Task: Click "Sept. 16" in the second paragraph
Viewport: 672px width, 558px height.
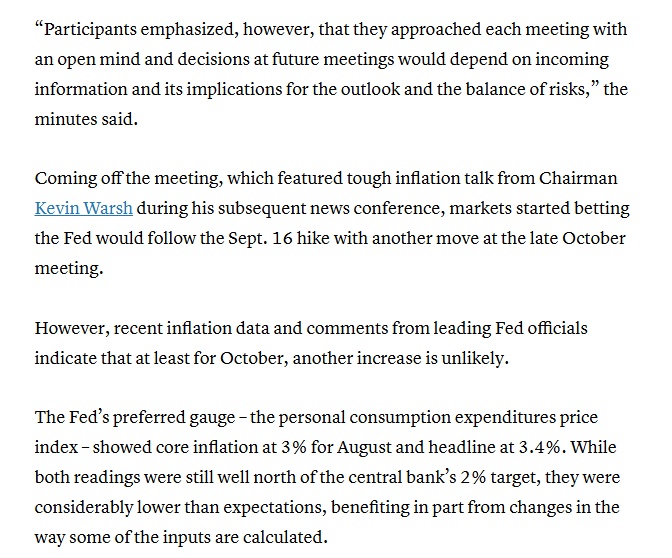Action: pyautogui.click(x=260, y=238)
